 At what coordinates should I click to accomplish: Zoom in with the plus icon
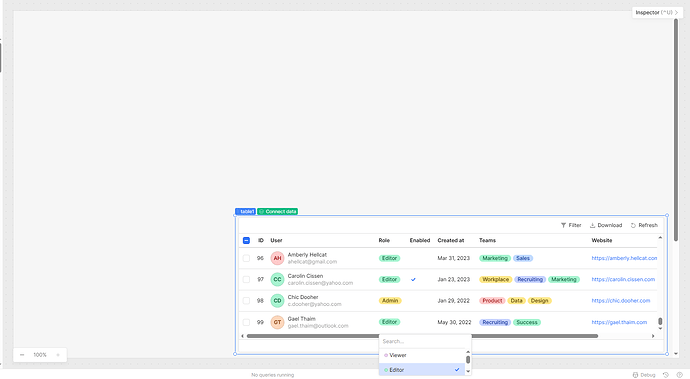tap(58, 355)
